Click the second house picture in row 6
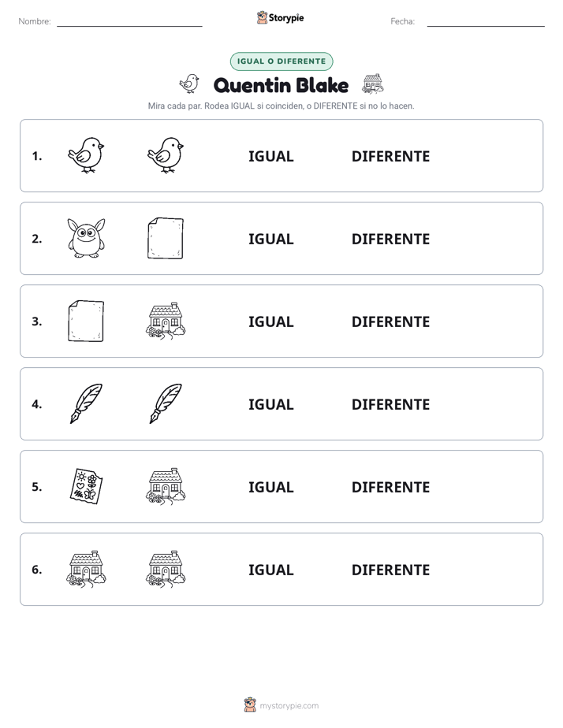563x728 pixels. tap(166, 569)
